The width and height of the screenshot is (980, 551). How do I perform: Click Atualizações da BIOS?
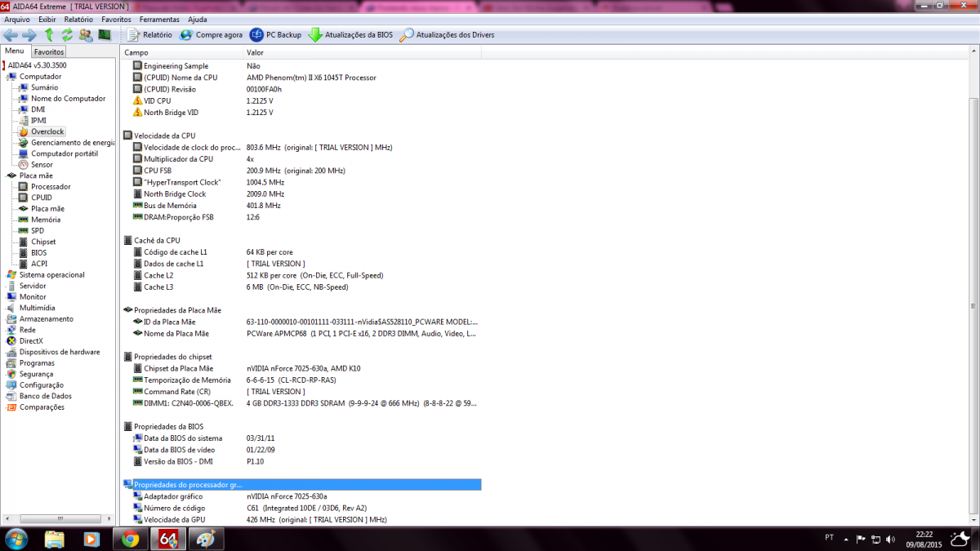[x=350, y=35]
